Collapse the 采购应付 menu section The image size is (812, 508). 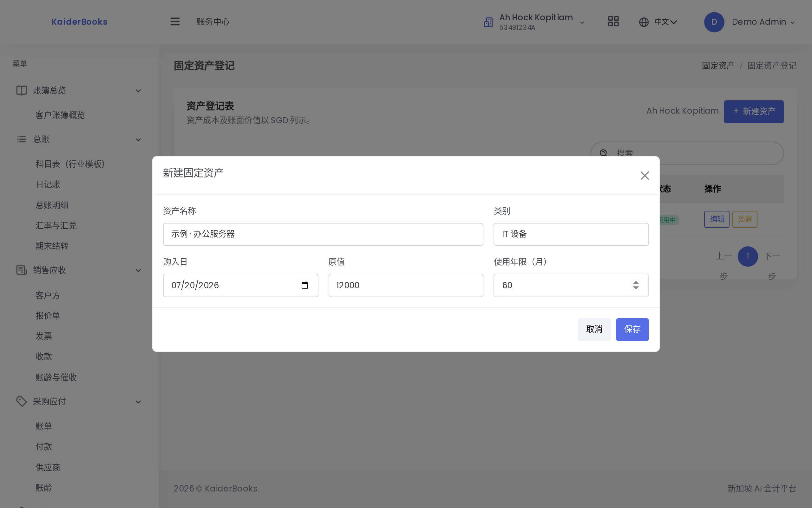pyautogui.click(x=138, y=402)
